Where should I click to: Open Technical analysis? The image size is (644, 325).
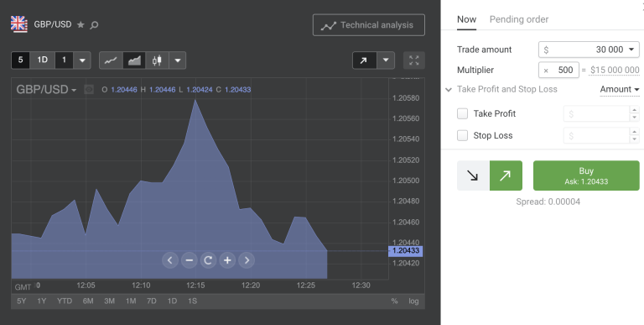pyautogui.click(x=369, y=25)
